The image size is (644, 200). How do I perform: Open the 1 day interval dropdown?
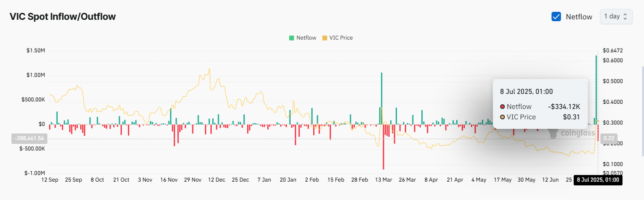point(616,17)
